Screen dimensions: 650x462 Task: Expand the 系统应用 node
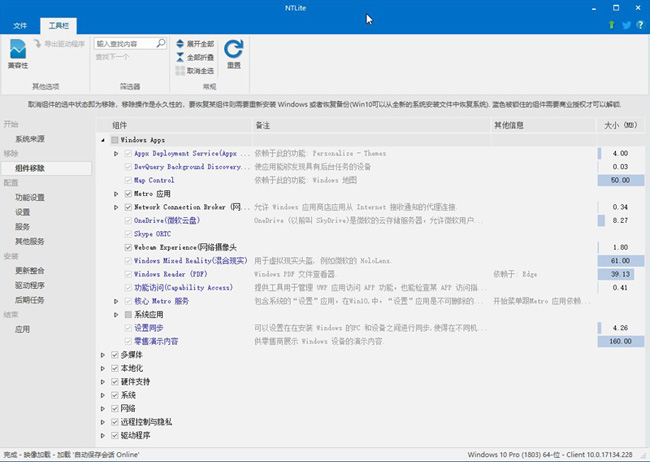[116, 314]
